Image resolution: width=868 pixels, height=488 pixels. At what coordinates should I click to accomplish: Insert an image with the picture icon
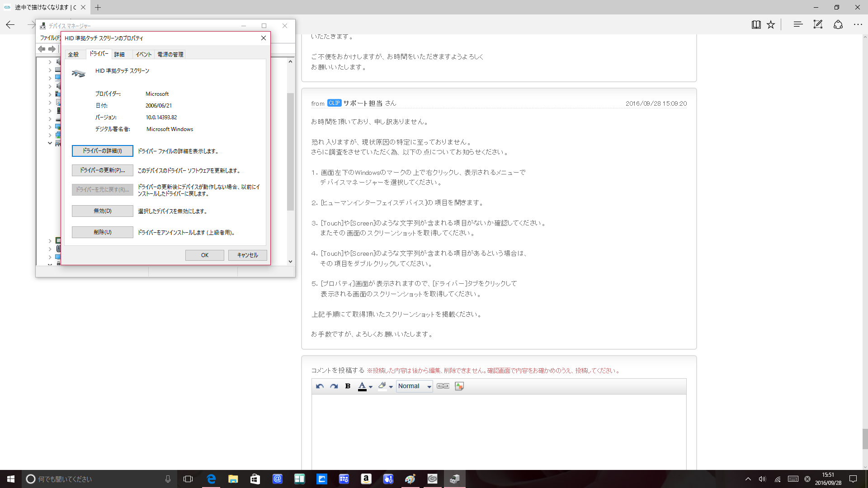coord(459,386)
